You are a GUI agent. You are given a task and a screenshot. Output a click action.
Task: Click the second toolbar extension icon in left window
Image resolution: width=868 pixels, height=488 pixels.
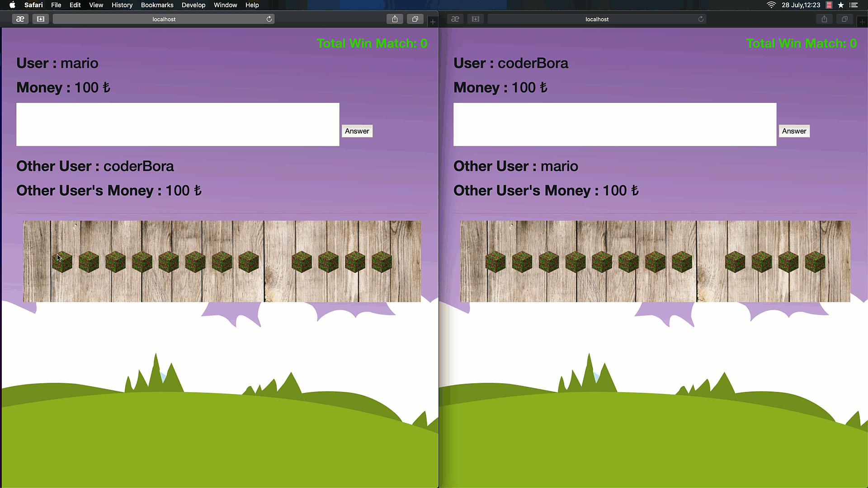(x=40, y=19)
